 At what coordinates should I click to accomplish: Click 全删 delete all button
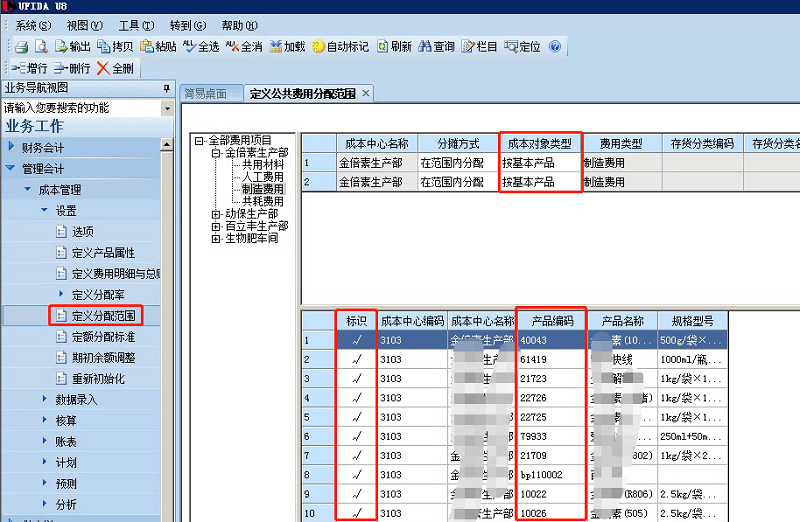(x=115, y=68)
